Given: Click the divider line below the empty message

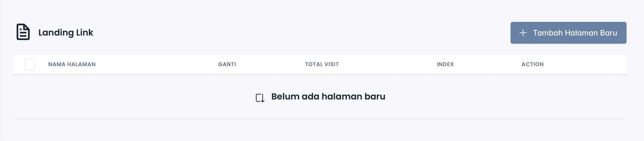Looking at the screenshot, I should pos(320,119).
